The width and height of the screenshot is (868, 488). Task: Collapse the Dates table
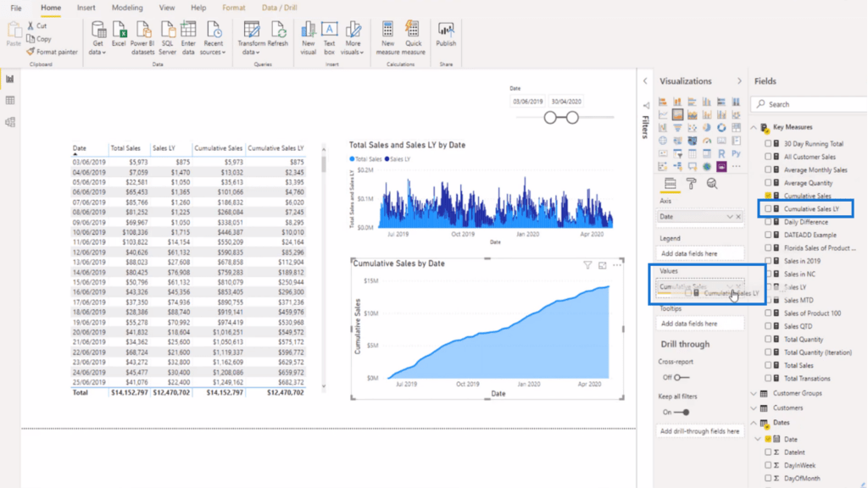coord(754,423)
